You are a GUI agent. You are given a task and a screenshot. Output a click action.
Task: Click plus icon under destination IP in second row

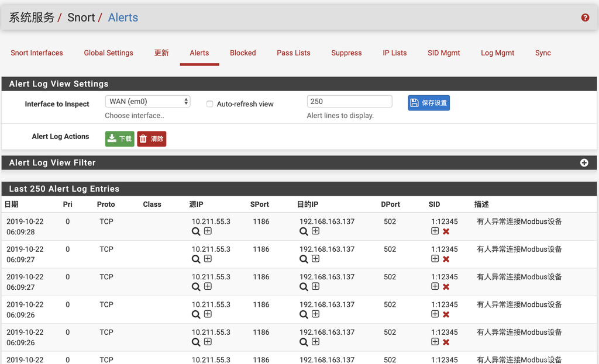(315, 259)
